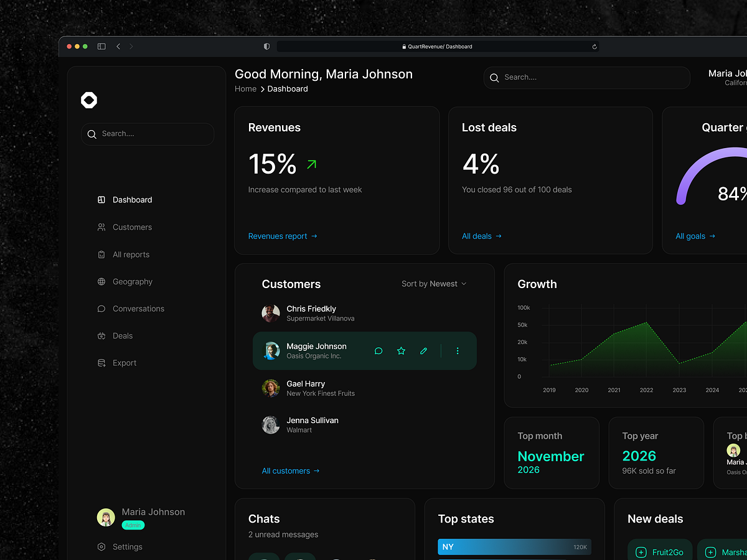Open the Settings gear at sidebar bottom
This screenshot has width=747, height=560.
(x=101, y=546)
